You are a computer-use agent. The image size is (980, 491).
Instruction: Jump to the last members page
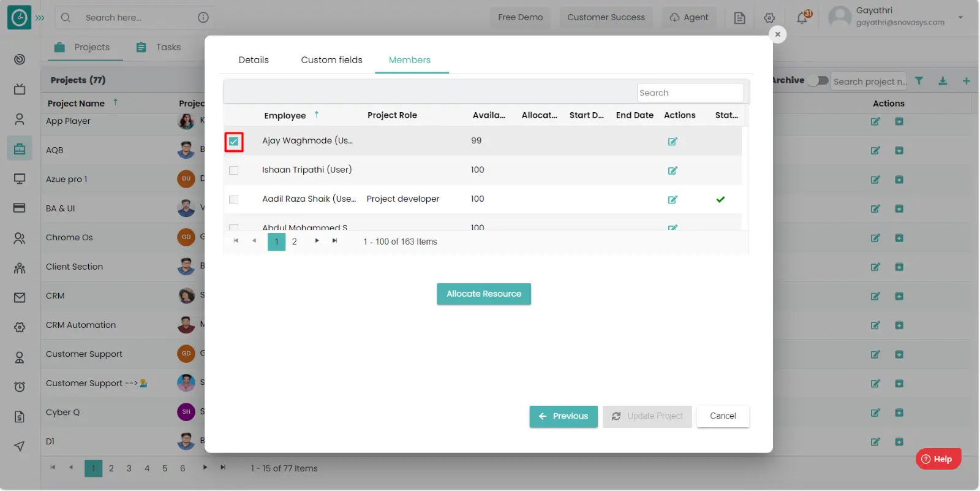tap(334, 241)
